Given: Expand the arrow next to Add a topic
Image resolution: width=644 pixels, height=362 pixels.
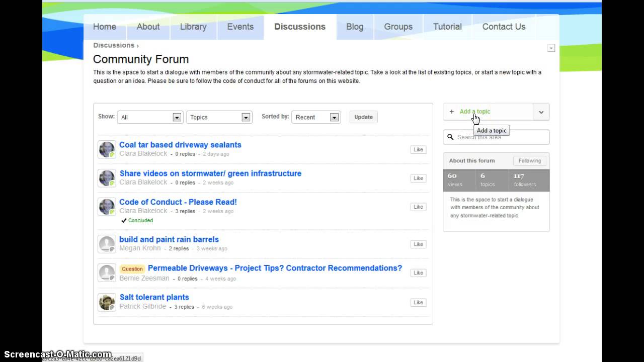Looking at the screenshot, I should 541,112.
